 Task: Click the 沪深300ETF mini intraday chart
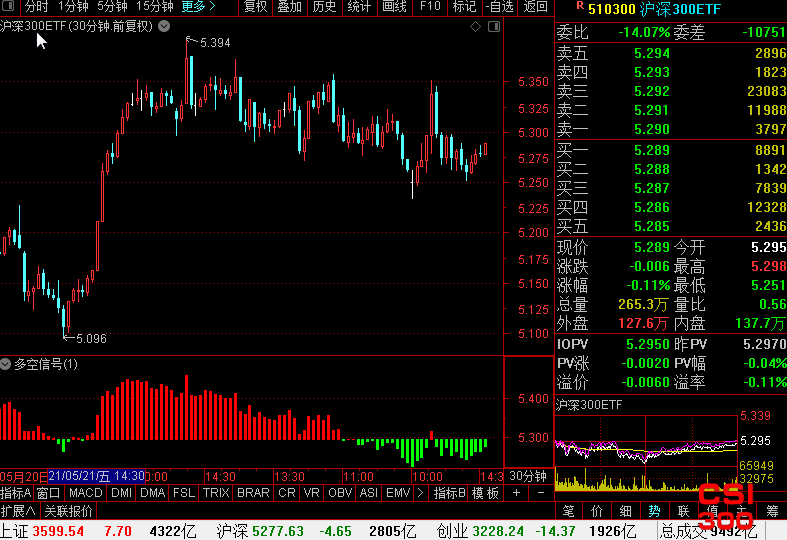pos(646,453)
